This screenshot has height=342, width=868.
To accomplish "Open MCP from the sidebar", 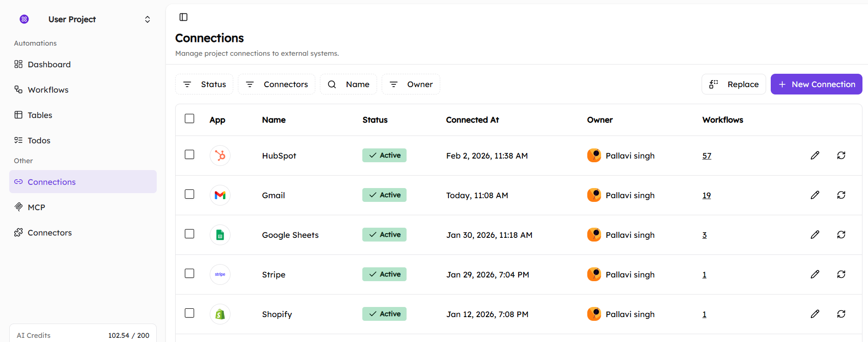I will coord(36,207).
